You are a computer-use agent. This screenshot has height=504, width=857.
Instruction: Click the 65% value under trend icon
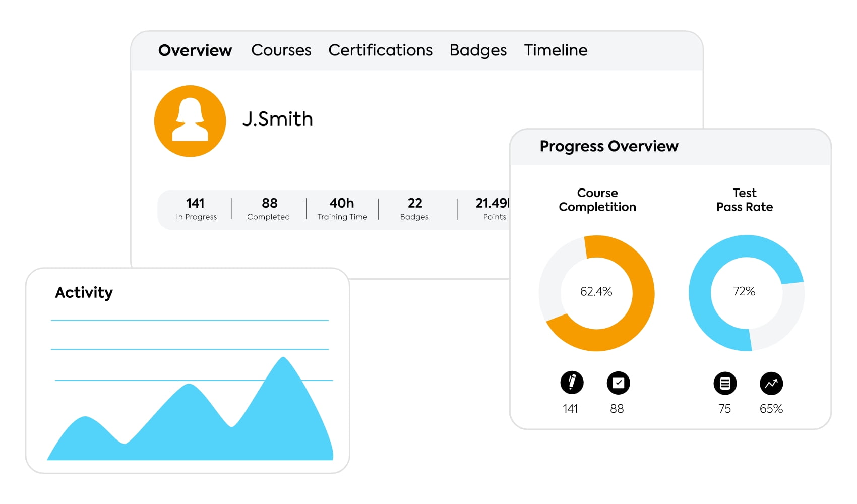[x=771, y=409]
